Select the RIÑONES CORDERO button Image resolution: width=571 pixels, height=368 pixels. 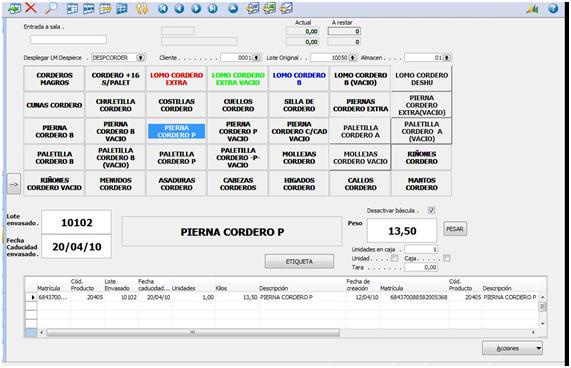pyautogui.click(x=422, y=157)
